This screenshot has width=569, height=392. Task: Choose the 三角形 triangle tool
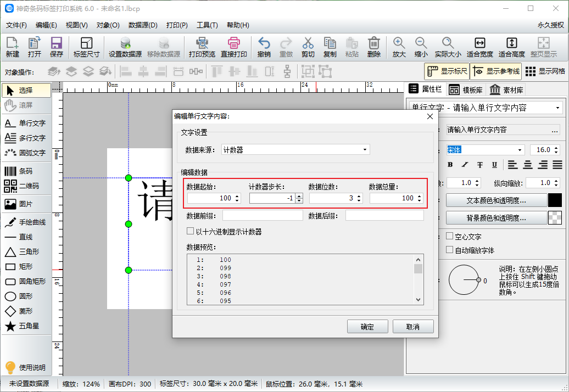tap(26, 251)
